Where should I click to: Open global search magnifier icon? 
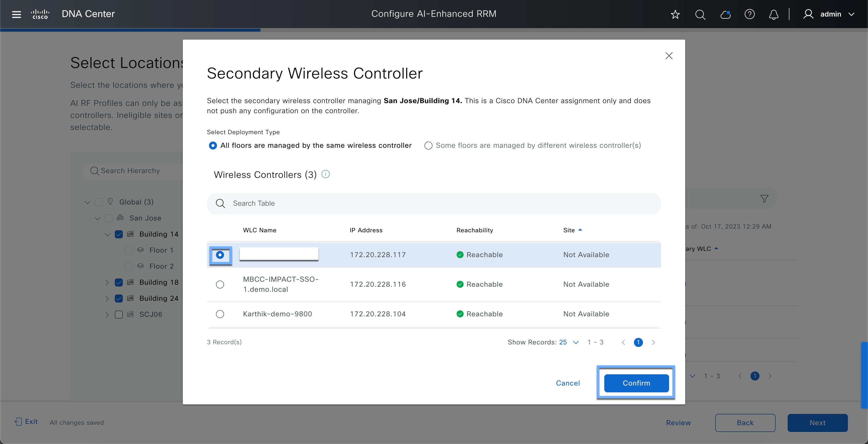coord(700,14)
